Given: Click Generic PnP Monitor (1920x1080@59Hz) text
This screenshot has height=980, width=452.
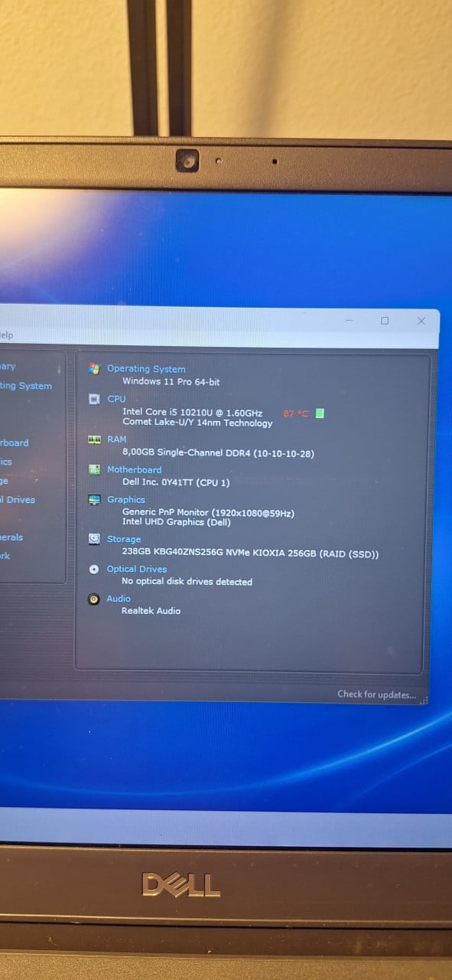Looking at the screenshot, I should (x=208, y=513).
